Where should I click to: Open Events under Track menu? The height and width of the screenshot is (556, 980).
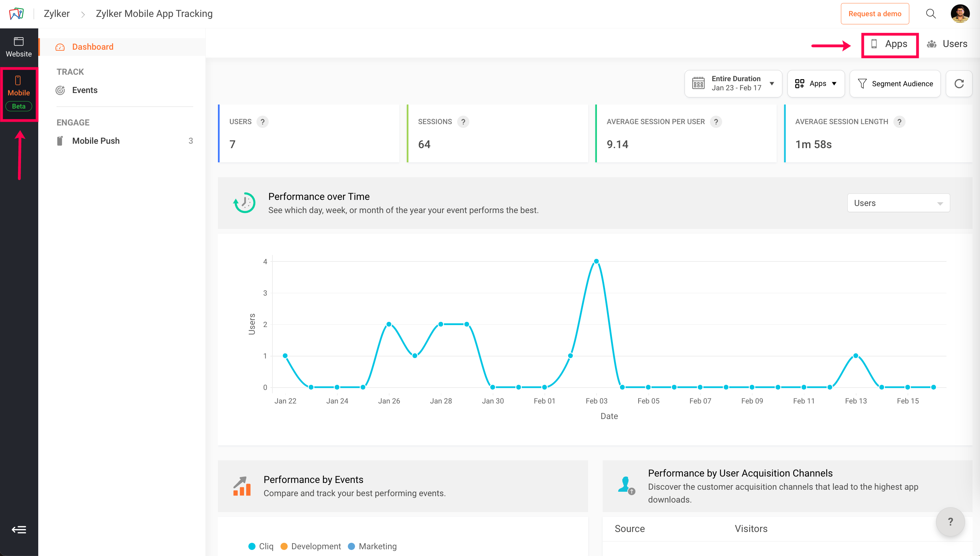pos(85,90)
